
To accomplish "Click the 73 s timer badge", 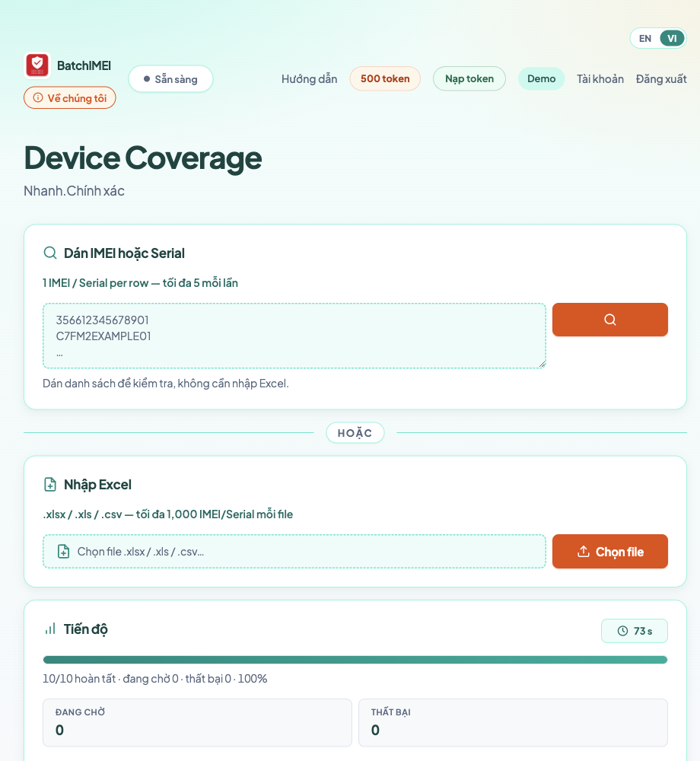I will pyautogui.click(x=634, y=631).
